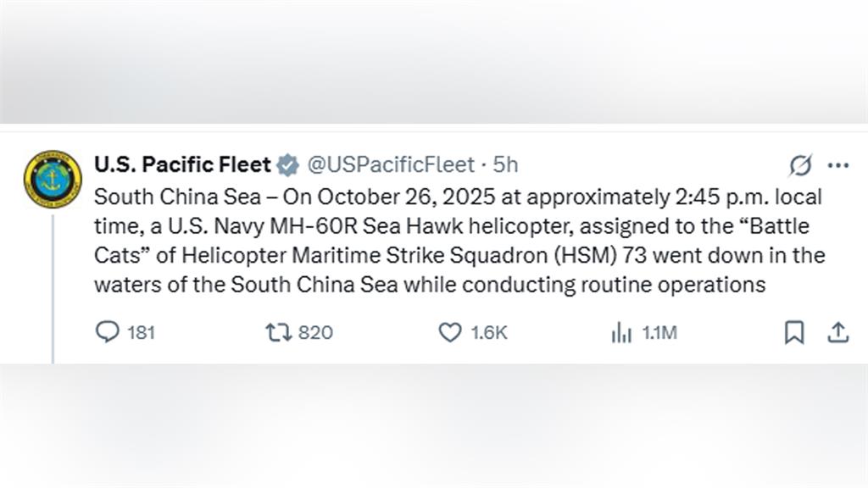This screenshot has height=488, width=868.
Task: Open the three-dot more options menu
Action: (837, 165)
